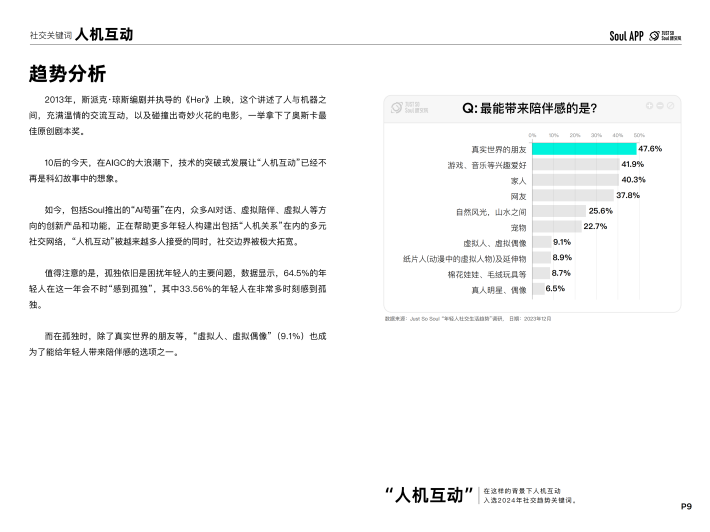Select the teal 真实世界的朋友 bar
The width and height of the screenshot is (710, 532).
(583, 148)
